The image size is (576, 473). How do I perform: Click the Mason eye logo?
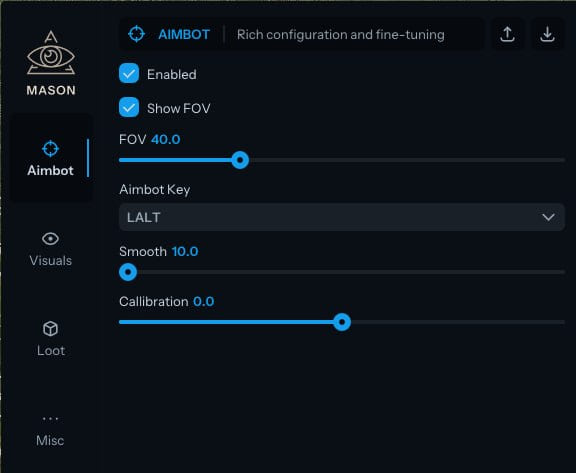tap(51, 53)
